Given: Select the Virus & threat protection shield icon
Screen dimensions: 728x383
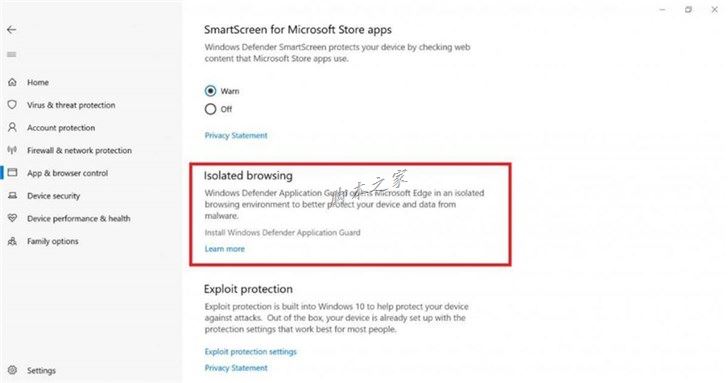Looking at the screenshot, I should tap(13, 105).
